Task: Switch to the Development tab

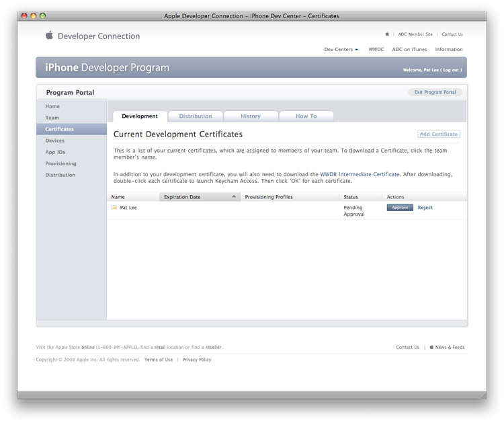Action: tap(140, 116)
